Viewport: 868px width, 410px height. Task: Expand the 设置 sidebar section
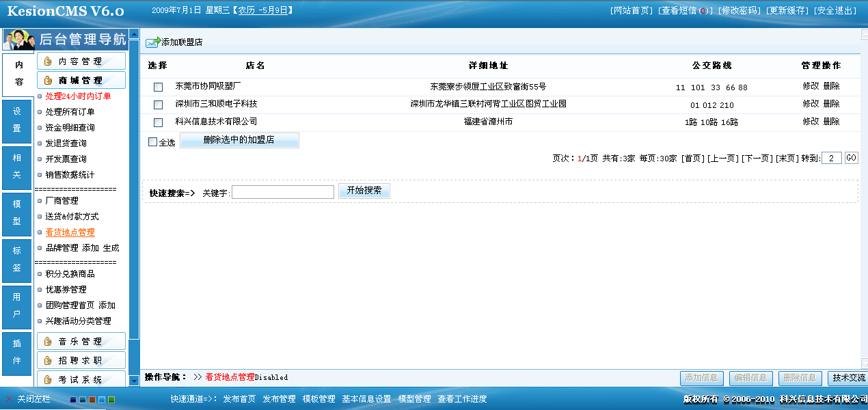[x=16, y=122]
